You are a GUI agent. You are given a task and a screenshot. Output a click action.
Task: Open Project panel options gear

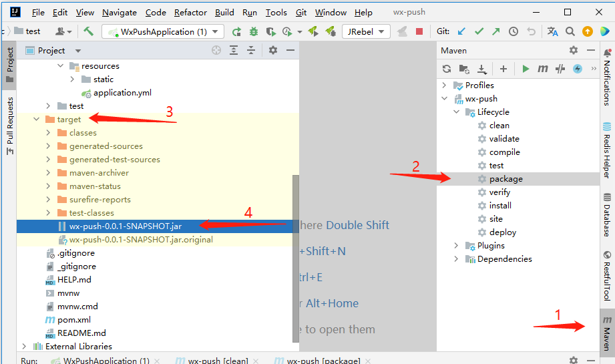click(x=273, y=50)
